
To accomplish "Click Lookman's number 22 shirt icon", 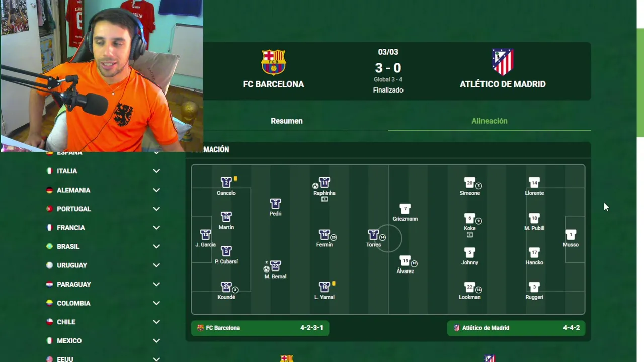I will (470, 287).
